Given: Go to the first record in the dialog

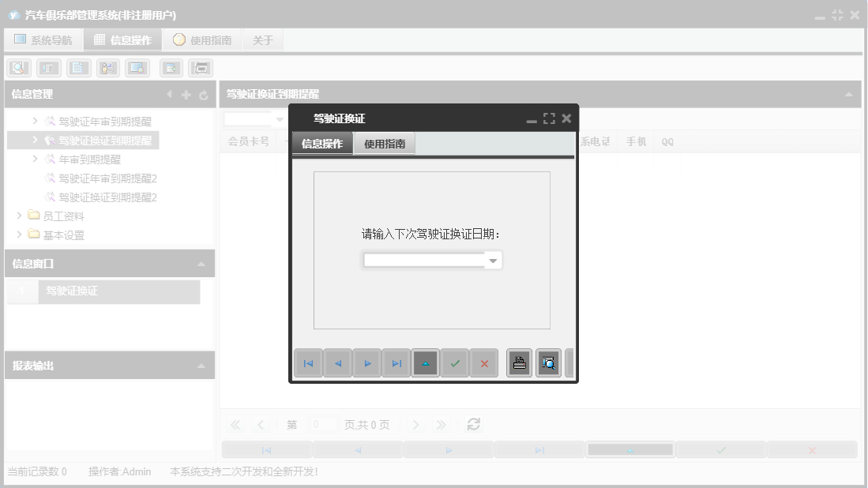Looking at the screenshot, I should (x=308, y=362).
